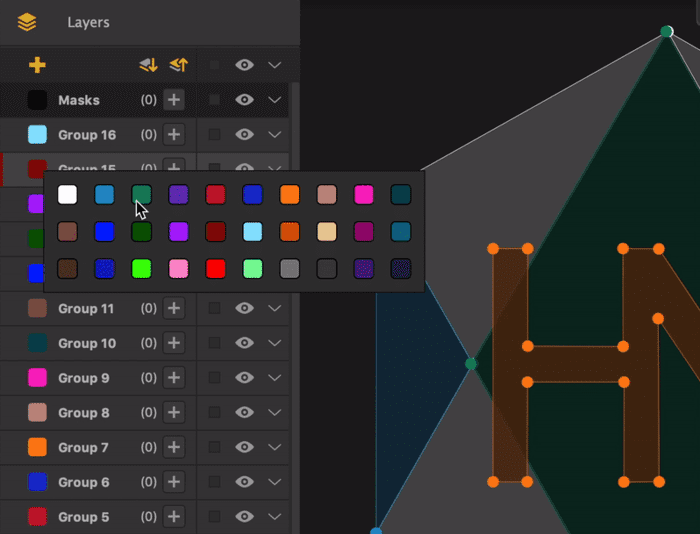Click Group 11 brown color swatch
This screenshot has height=534, width=700.
coord(37,308)
